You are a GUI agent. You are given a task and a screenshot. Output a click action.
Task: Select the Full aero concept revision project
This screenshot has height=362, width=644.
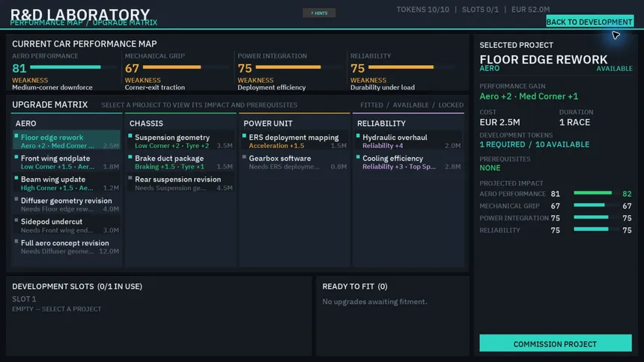pyautogui.click(x=67, y=247)
